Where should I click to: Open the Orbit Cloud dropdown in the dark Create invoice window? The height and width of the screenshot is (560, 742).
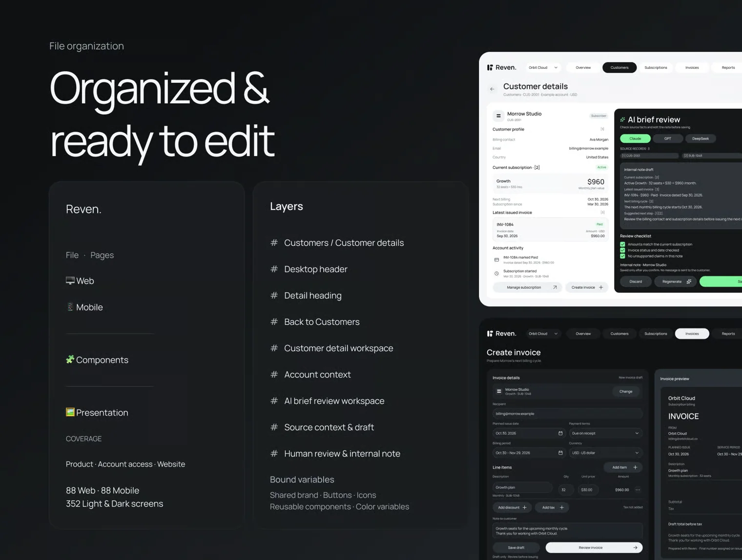click(543, 334)
